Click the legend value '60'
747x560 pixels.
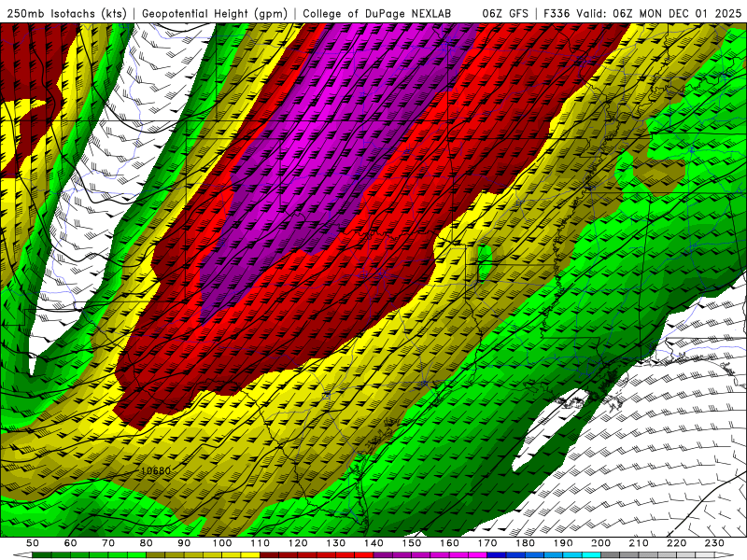coord(71,543)
